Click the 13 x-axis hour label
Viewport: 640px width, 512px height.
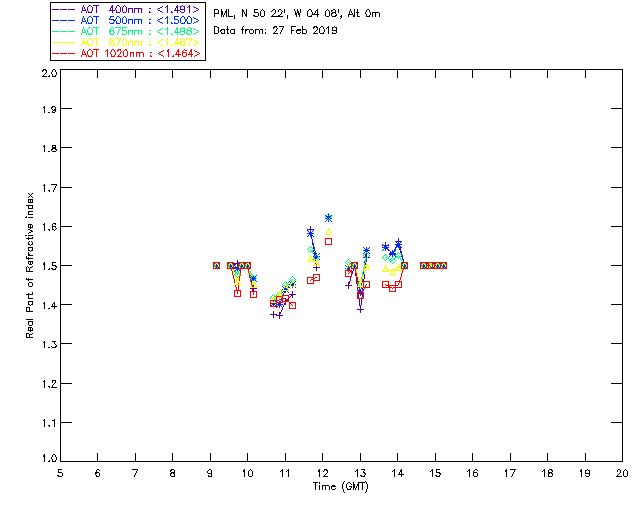click(360, 473)
